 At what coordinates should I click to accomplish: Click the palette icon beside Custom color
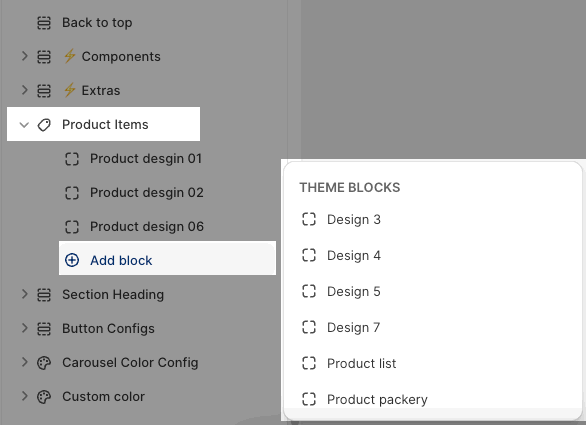(x=44, y=397)
